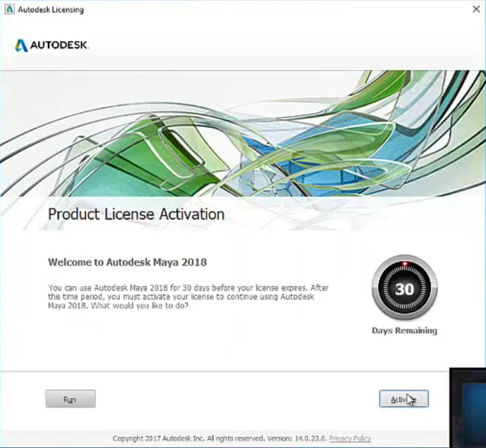Image resolution: width=486 pixels, height=448 pixels.
Task: Close the Autodesk Licensing window
Action: tap(476, 10)
